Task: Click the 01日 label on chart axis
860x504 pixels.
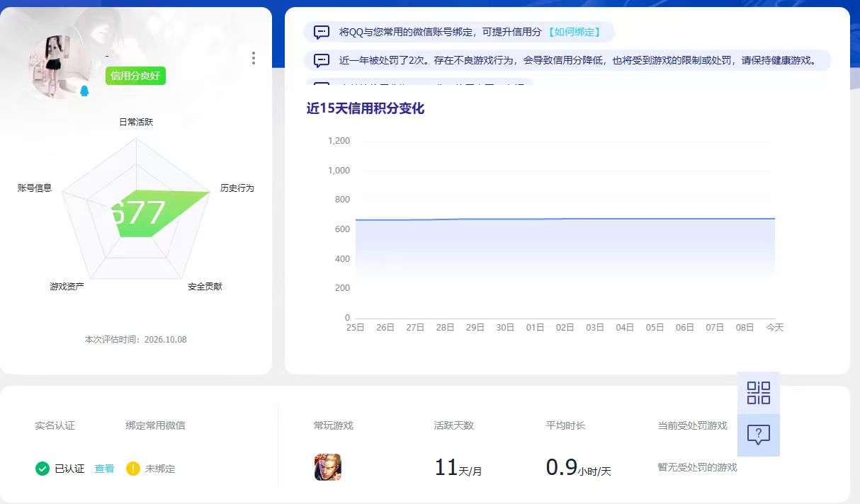Action: [x=535, y=328]
